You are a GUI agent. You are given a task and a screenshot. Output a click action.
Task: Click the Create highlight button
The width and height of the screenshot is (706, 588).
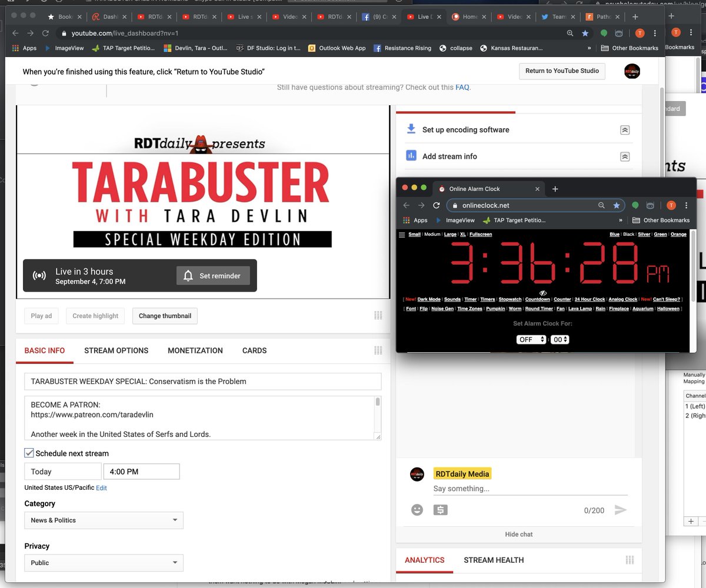point(95,316)
